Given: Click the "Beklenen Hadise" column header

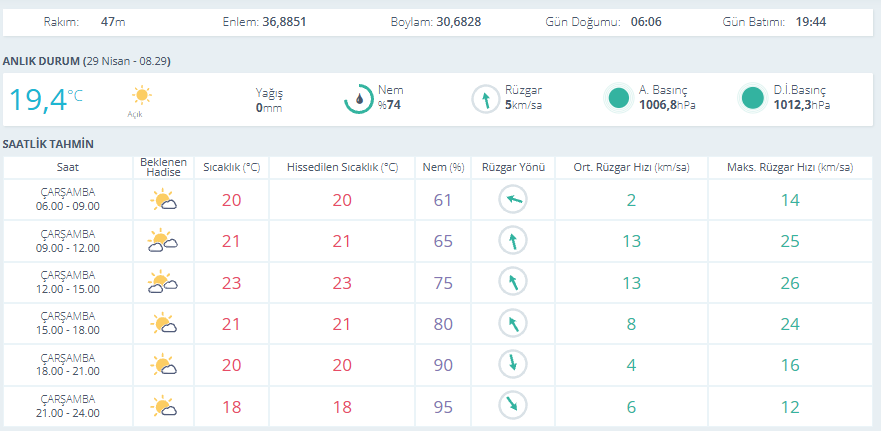Looking at the screenshot, I should pyautogui.click(x=163, y=167).
